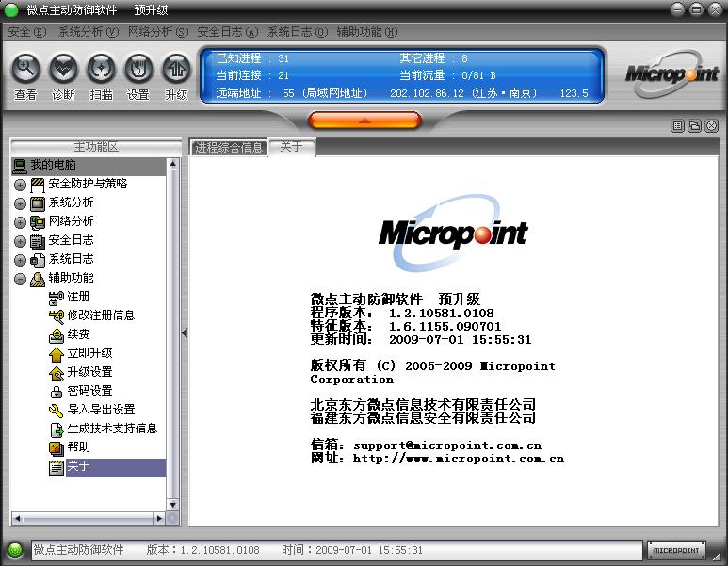728x566 pixels.
Task: Click the 修改注册信息 key icon
Action: coord(57,316)
